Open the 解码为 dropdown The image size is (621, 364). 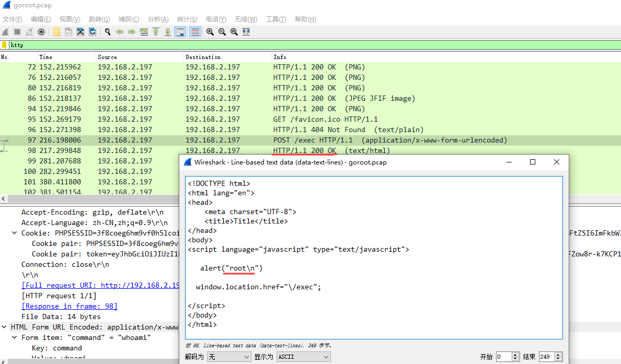229,357
